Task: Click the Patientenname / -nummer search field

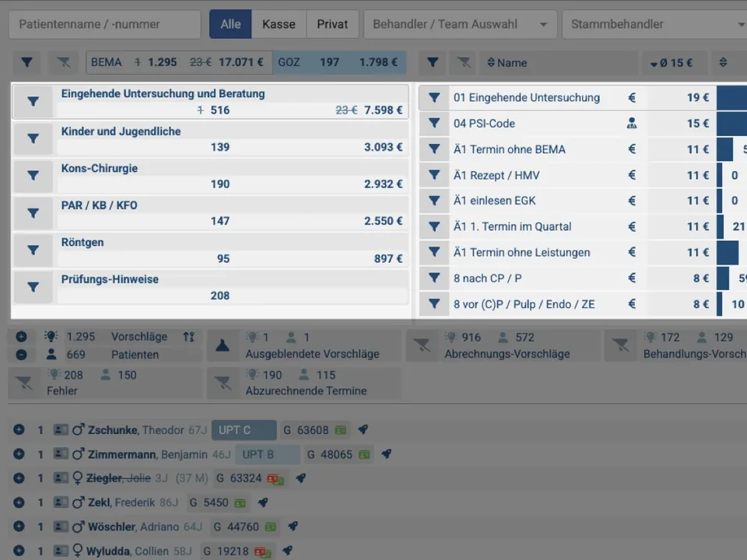Action: coord(104,24)
